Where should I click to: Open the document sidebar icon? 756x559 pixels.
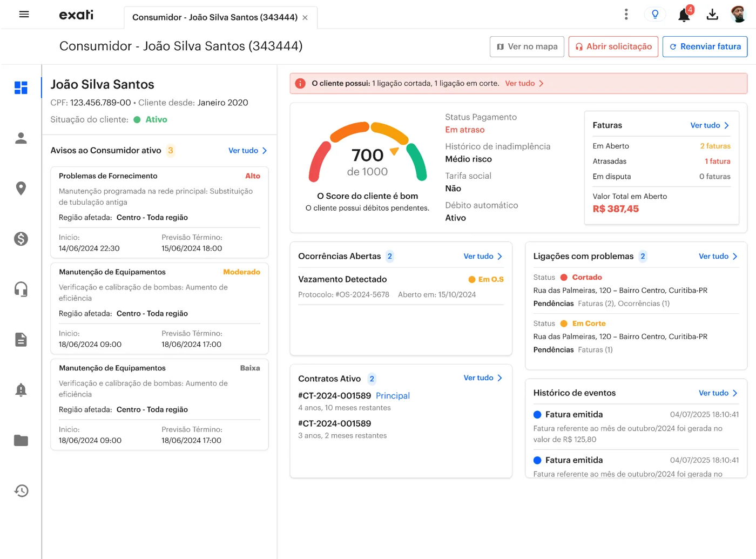21,340
